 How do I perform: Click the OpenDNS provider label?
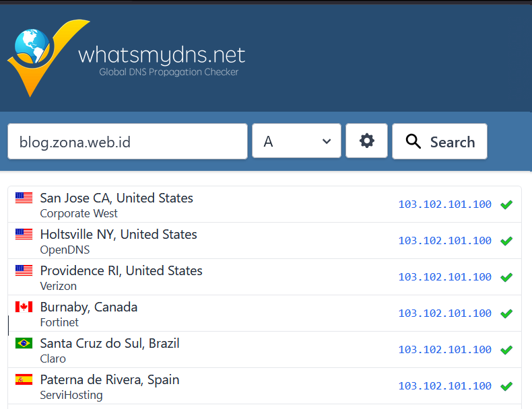pyautogui.click(x=65, y=250)
